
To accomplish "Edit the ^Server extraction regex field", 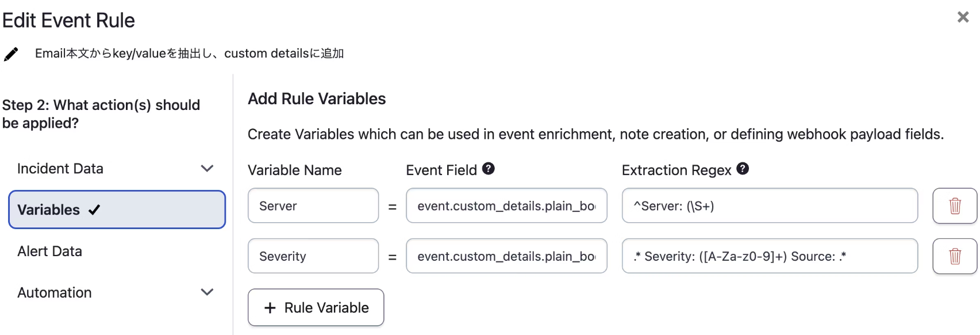I will [x=769, y=205].
